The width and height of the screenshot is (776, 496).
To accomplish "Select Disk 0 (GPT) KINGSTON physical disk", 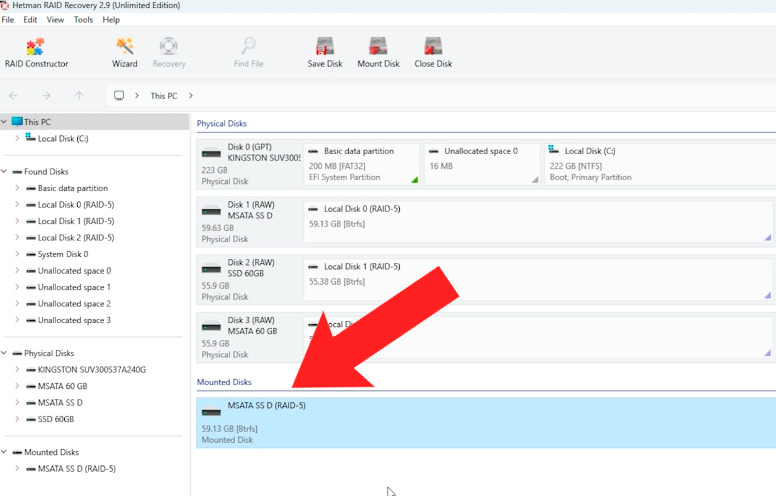I will click(249, 164).
